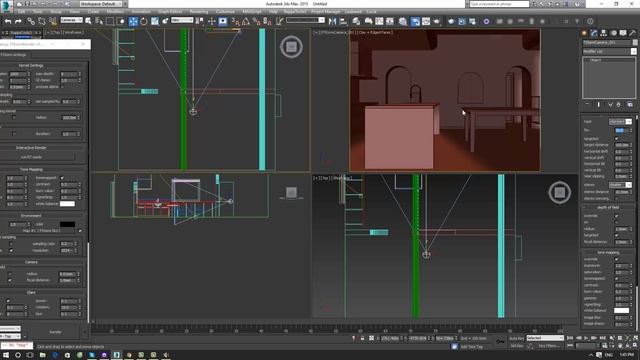Click the search keyword field in title bar
This screenshot has height=360, width=640.
coord(499,4)
